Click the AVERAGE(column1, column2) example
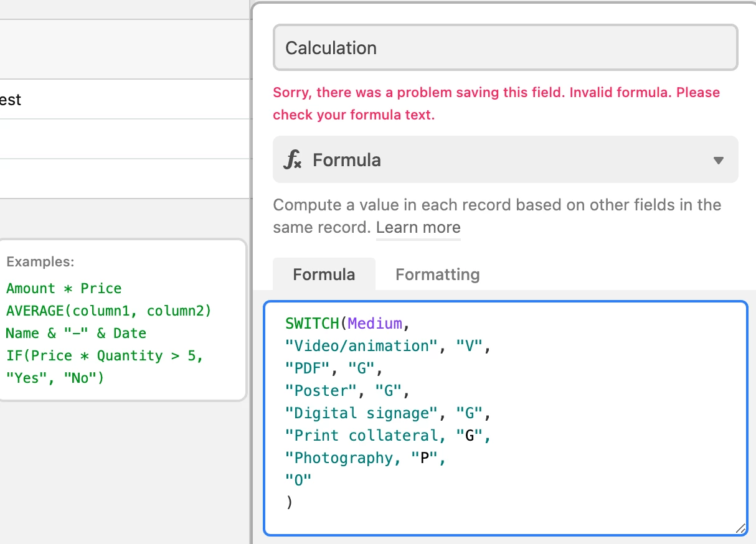The image size is (756, 544). click(109, 311)
